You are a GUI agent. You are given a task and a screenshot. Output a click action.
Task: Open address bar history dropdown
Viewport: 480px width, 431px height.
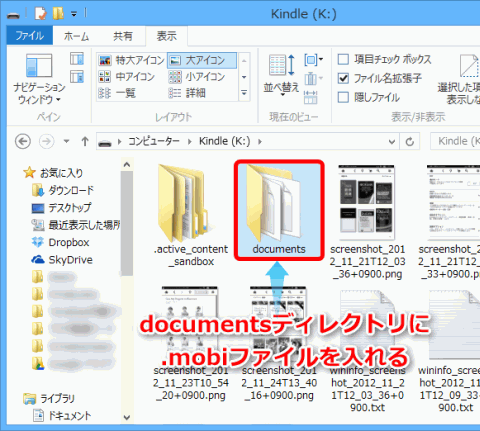[392, 142]
